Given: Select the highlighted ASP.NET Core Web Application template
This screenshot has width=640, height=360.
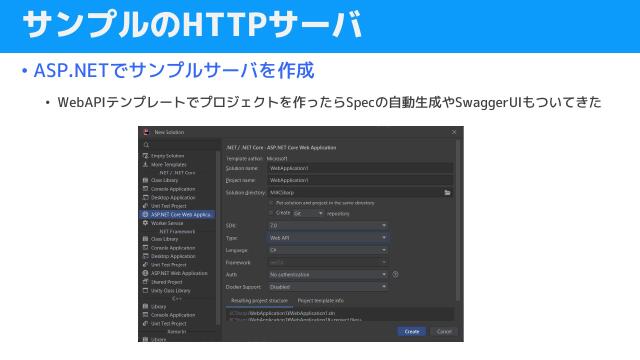Looking at the screenshot, I should (x=178, y=215).
